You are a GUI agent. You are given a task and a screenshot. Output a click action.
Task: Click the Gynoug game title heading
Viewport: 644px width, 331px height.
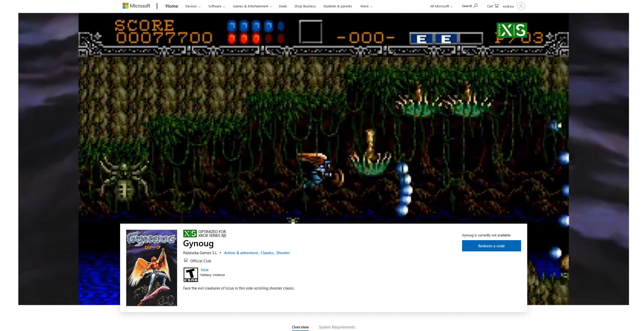click(198, 243)
